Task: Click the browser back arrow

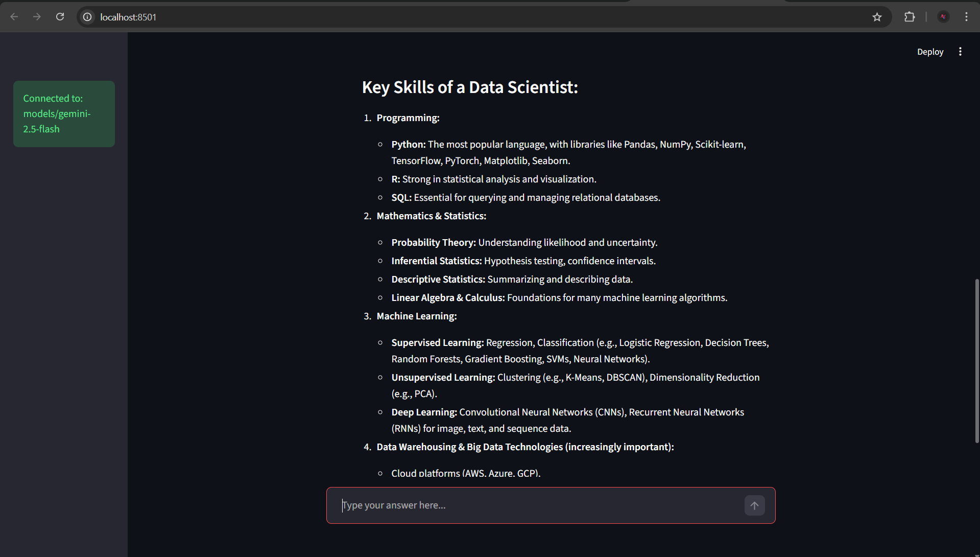Action: (x=14, y=17)
